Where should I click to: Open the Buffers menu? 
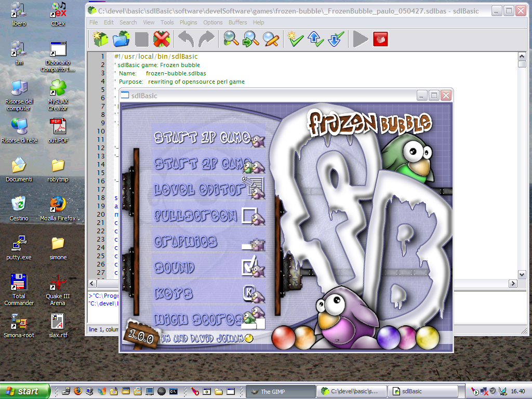click(237, 22)
